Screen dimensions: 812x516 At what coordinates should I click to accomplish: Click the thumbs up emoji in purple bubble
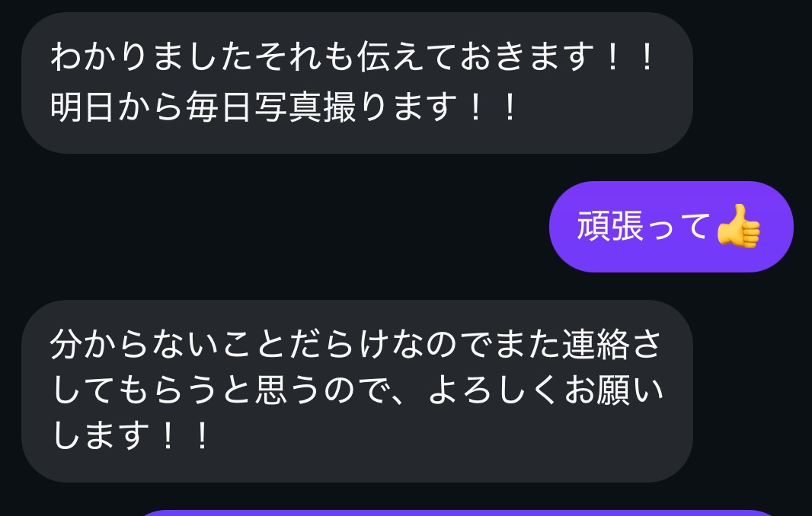[x=738, y=226]
